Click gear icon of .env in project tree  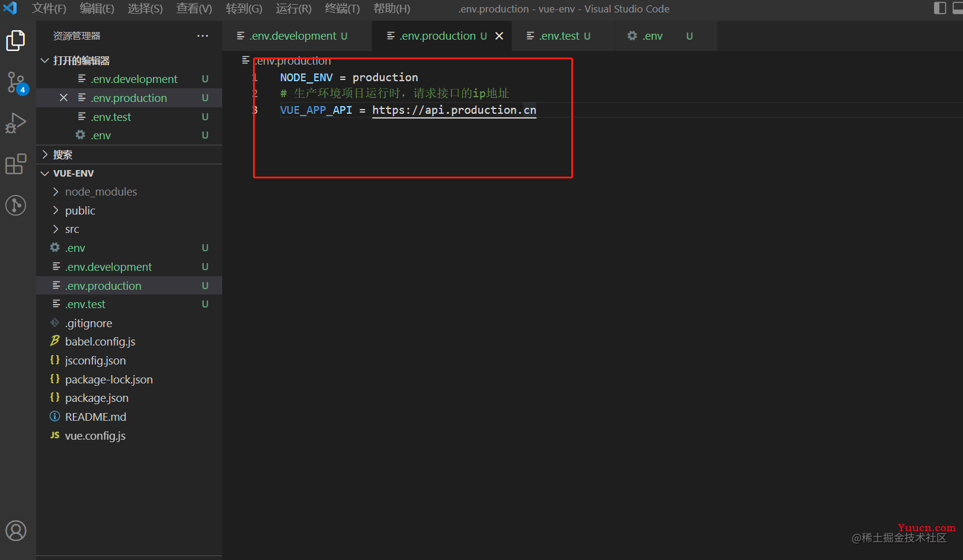coord(55,248)
